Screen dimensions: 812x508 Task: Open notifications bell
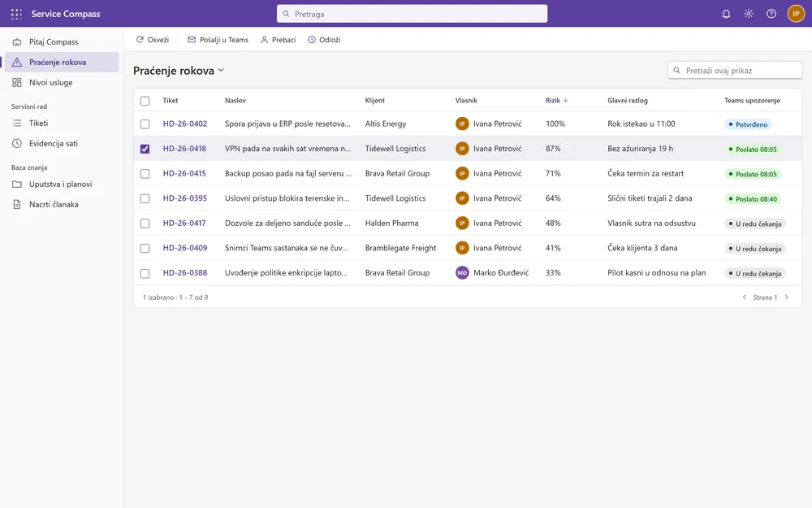726,14
